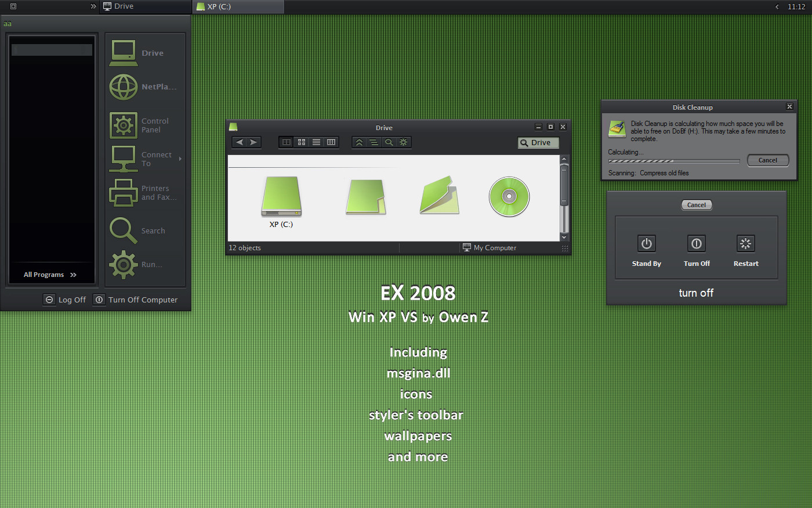The image size is (812, 508).
Task: Toggle the folders tree icon
Action: 374,142
